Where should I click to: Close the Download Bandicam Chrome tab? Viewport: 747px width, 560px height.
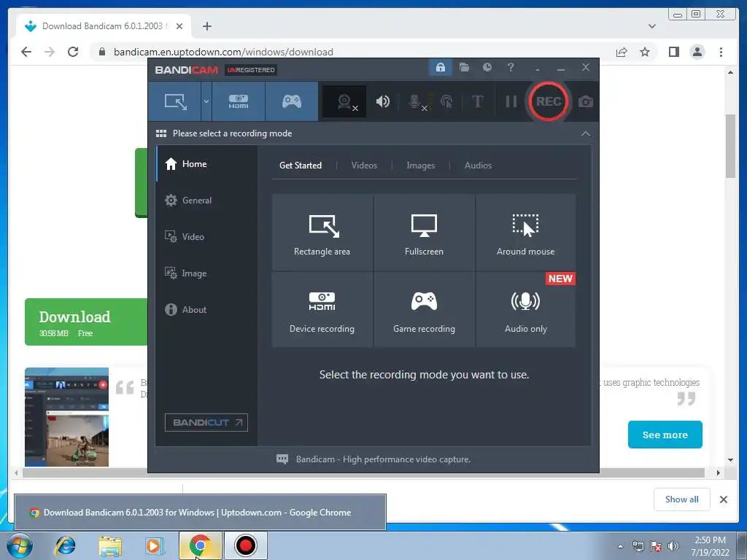click(179, 26)
